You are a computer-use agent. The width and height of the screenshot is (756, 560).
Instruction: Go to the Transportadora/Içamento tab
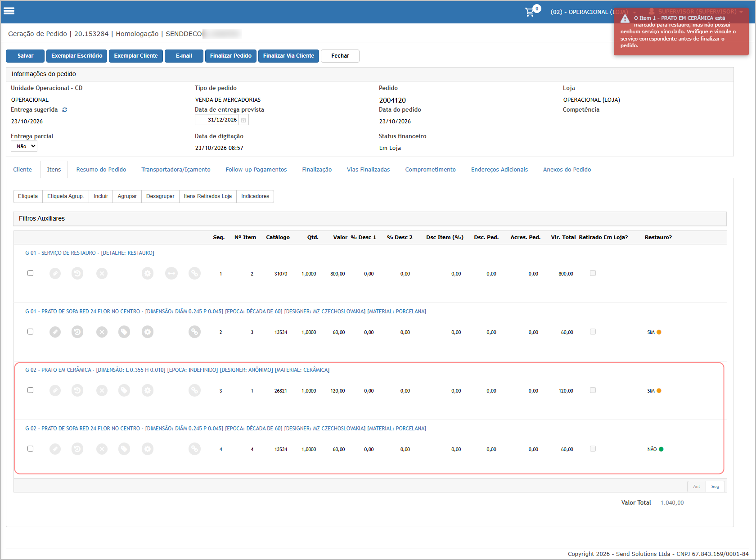[176, 169]
